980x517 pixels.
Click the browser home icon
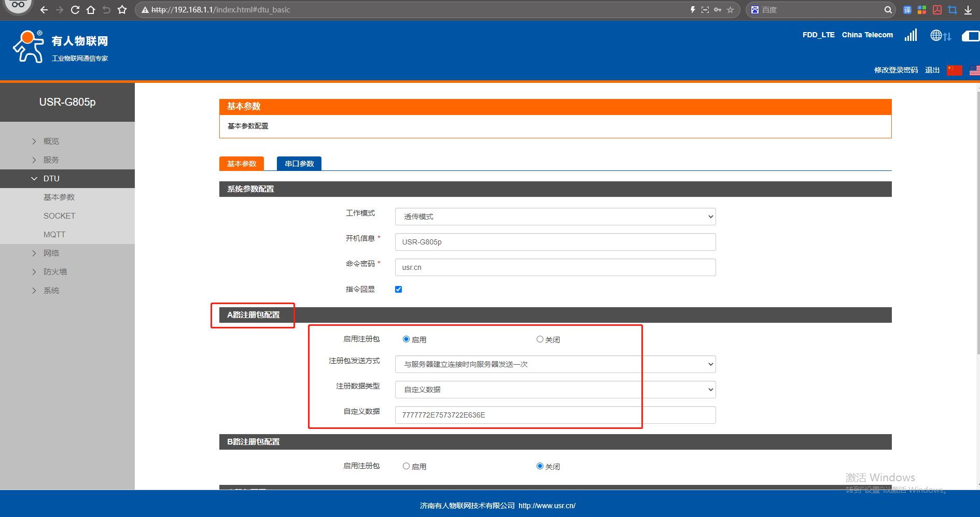(x=91, y=10)
